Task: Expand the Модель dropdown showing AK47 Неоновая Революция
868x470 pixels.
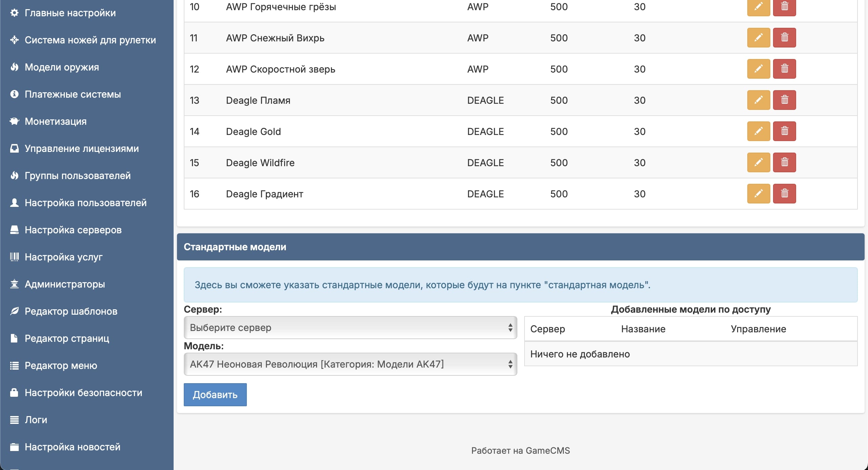Action: [x=350, y=364]
